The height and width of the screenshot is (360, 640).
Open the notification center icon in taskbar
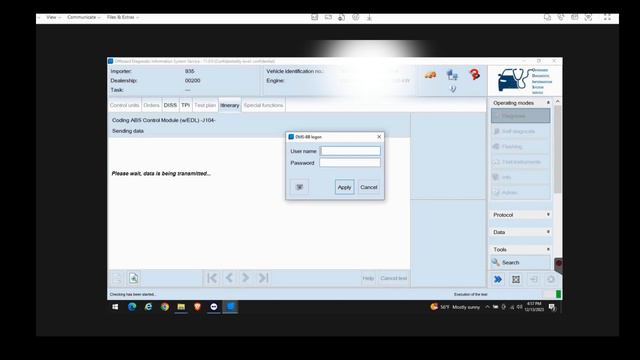[x=552, y=307]
